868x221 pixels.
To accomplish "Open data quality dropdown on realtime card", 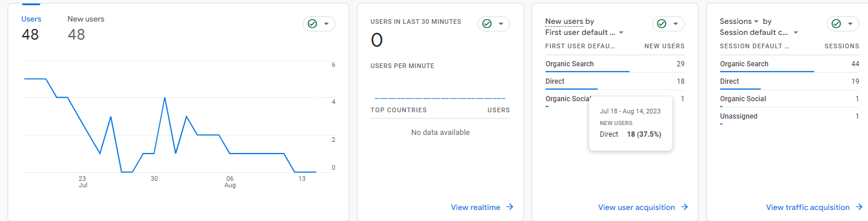I will (501, 24).
